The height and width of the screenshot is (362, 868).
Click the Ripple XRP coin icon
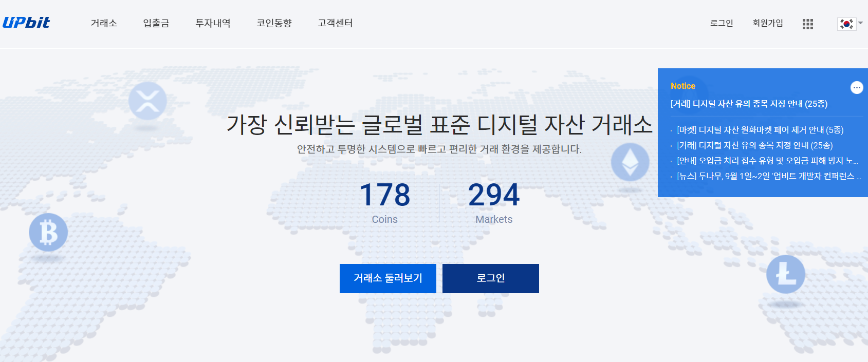(x=147, y=101)
